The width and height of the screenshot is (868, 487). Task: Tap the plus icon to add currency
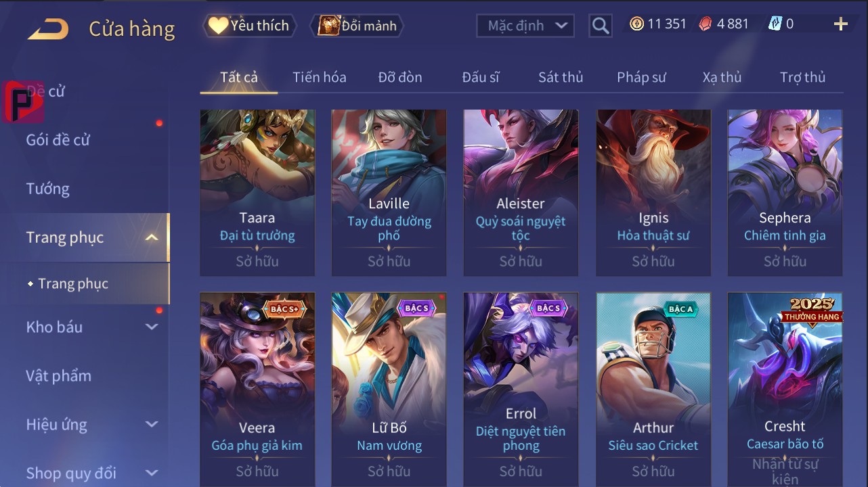840,24
